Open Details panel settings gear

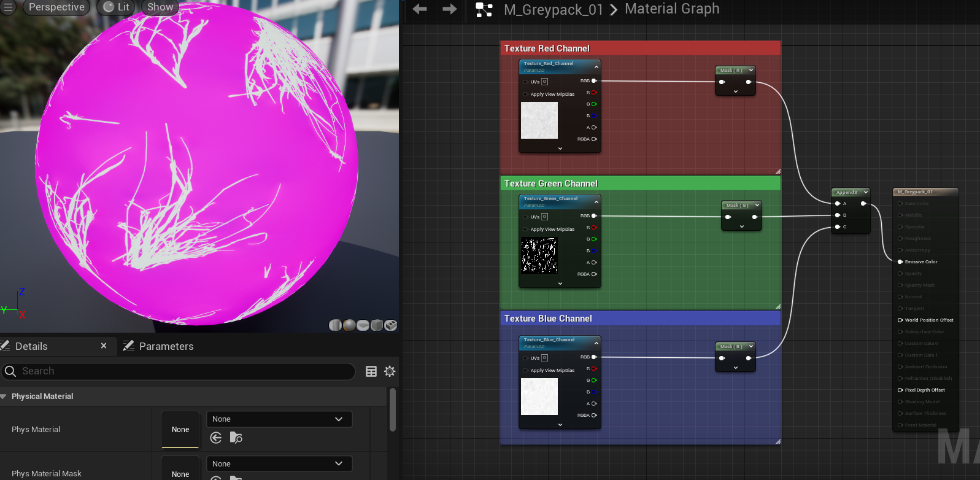coord(390,371)
